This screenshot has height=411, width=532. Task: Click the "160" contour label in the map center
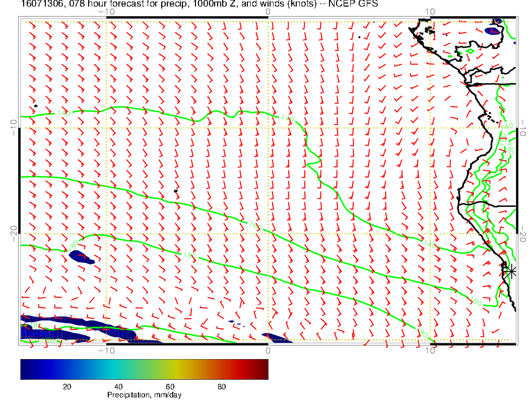tap(255, 226)
